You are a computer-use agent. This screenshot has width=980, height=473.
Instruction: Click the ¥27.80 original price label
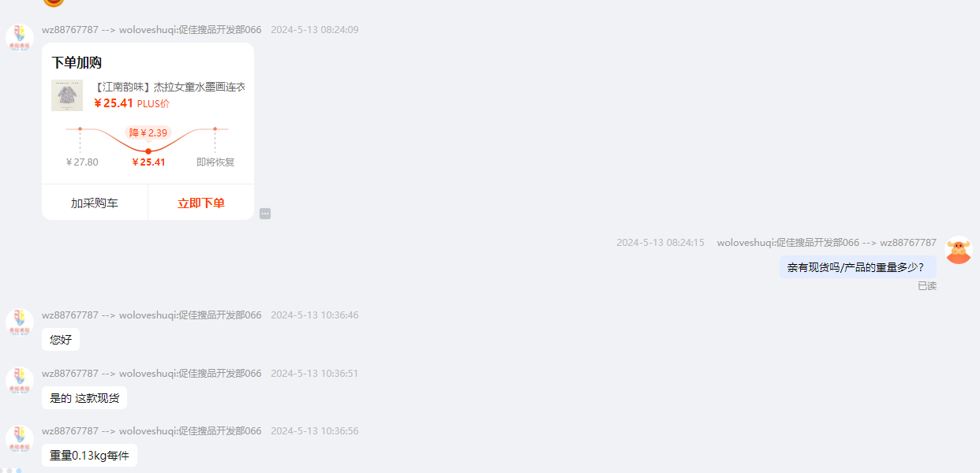click(x=82, y=162)
